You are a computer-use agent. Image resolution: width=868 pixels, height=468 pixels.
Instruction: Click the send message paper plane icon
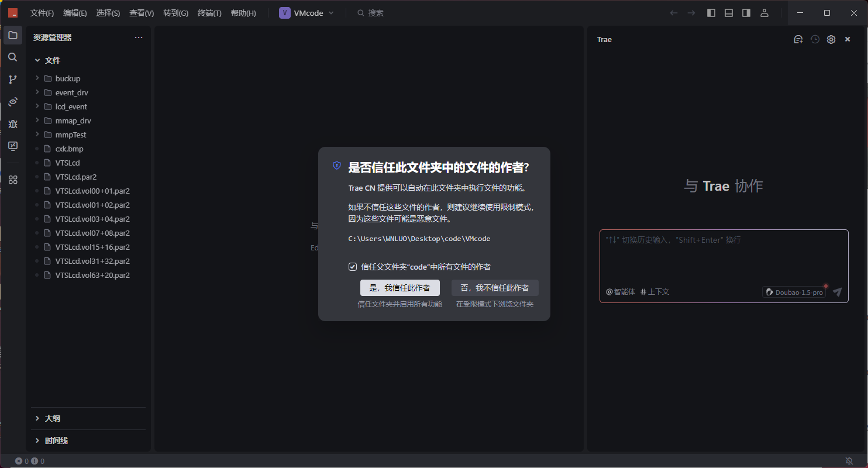click(837, 292)
